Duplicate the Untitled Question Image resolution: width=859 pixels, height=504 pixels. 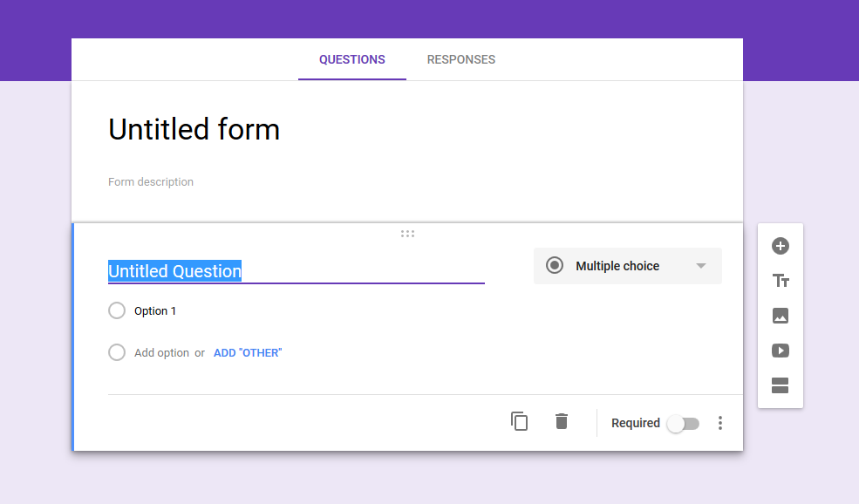point(520,422)
